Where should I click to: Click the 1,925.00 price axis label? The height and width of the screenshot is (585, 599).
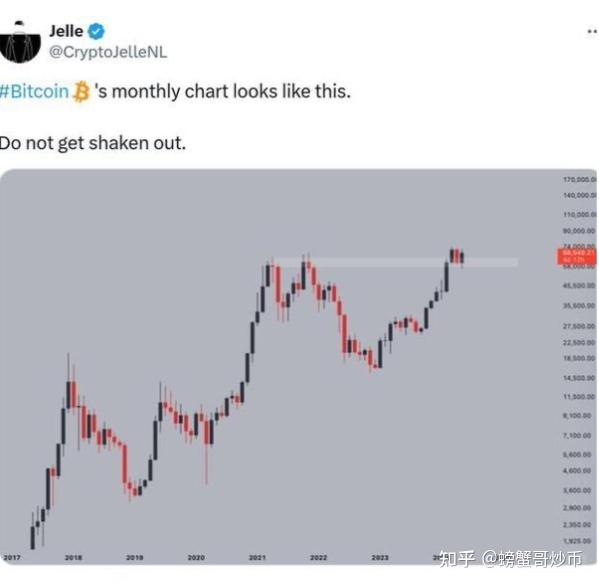tap(577, 541)
